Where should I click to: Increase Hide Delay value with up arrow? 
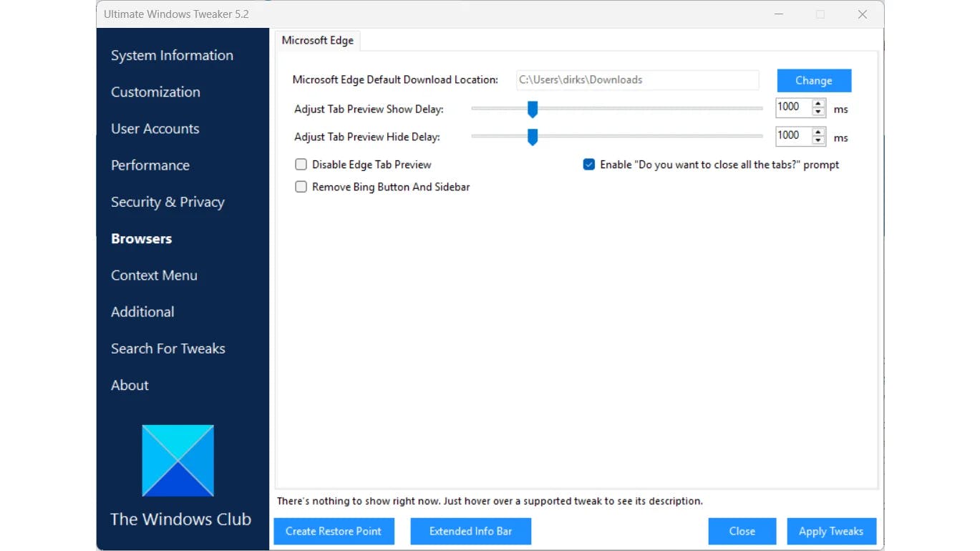(x=818, y=132)
